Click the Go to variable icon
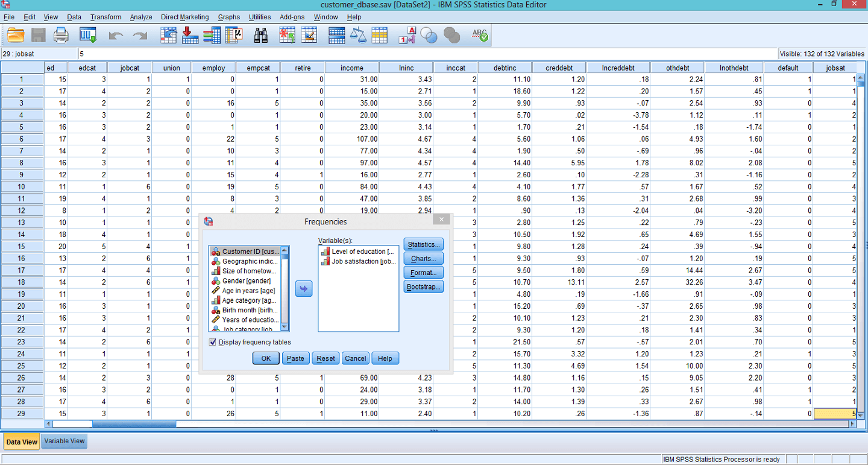Viewport: 868px width, 465px height. pos(190,36)
